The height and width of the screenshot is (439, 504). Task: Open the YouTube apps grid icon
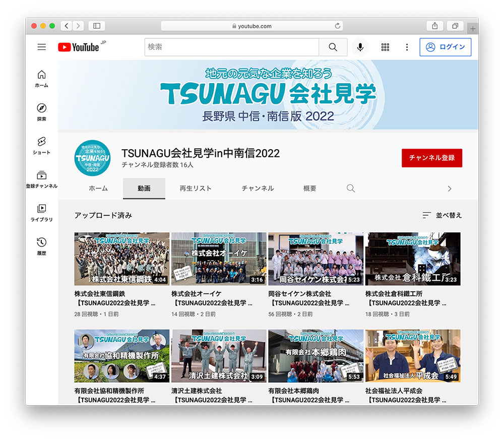pos(385,47)
